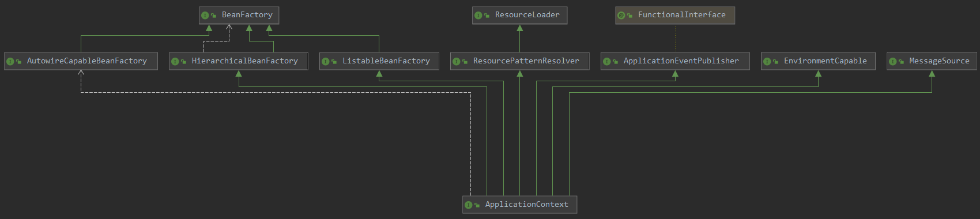Click the interface icon beside EnvironmentCapable
This screenshot has width=980, height=219.
pos(767,62)
